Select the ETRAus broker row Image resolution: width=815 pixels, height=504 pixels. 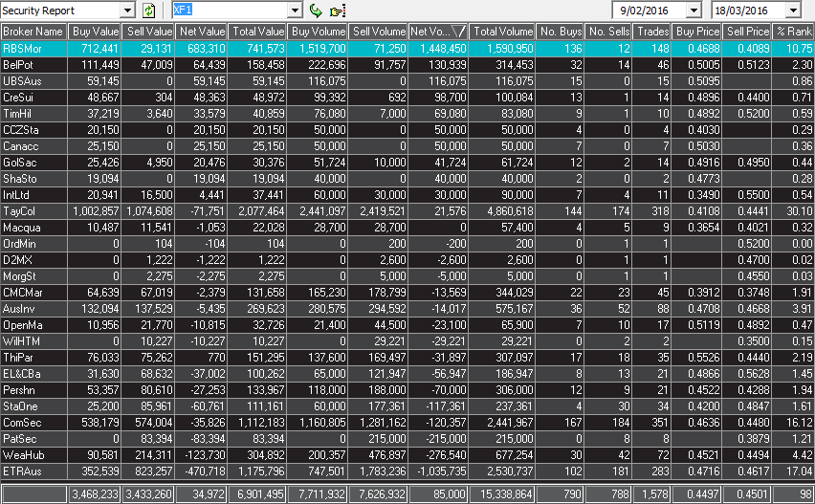(407, 471)
